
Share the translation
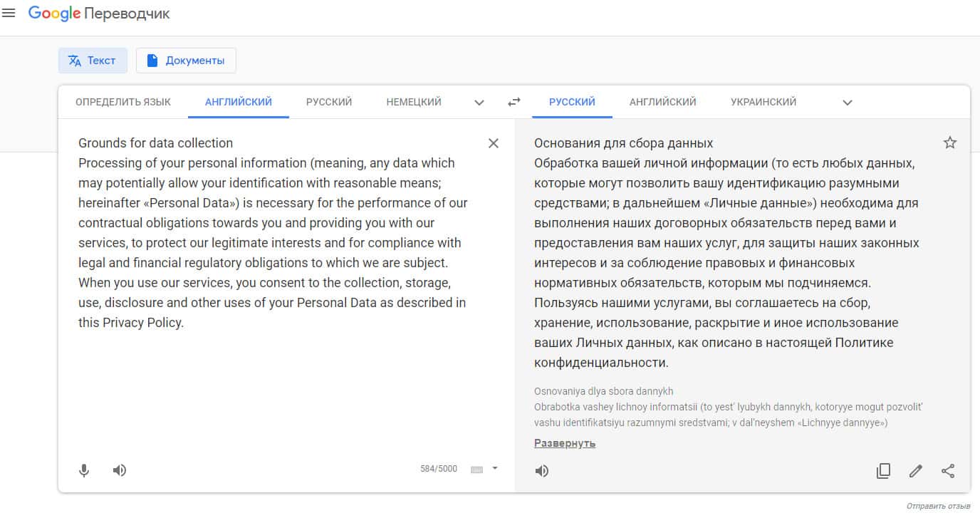tap(948, 471)
